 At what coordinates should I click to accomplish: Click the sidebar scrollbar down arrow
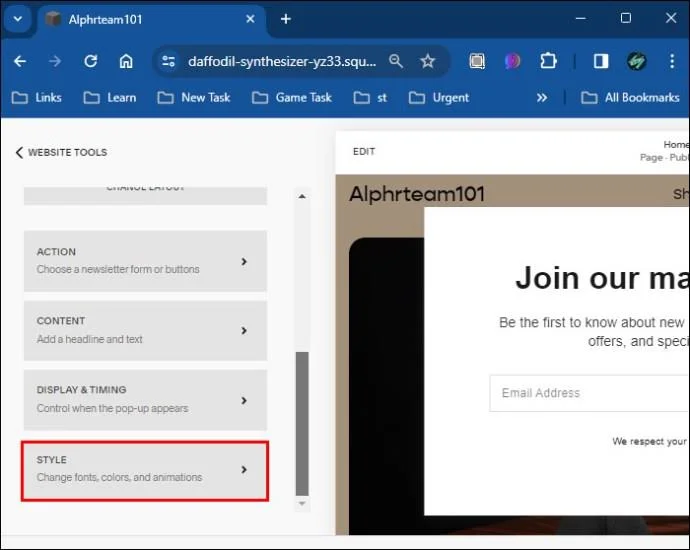(x=302, y=503)
